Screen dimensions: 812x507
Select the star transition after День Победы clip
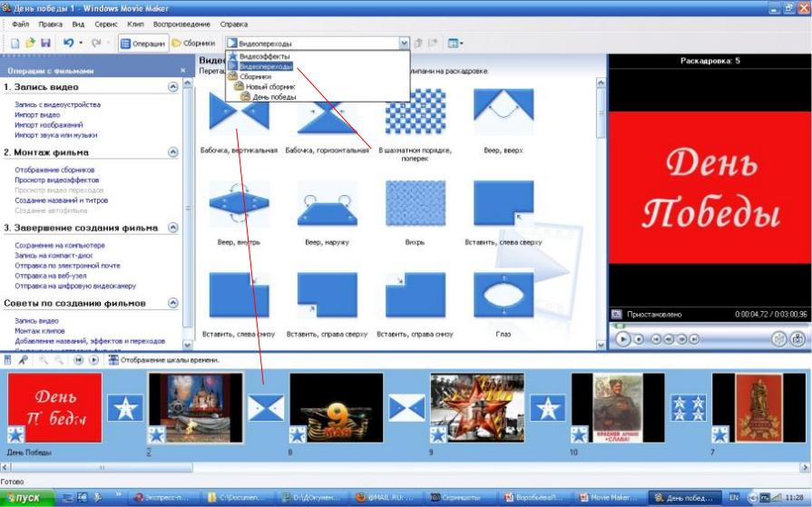[125, 407]
